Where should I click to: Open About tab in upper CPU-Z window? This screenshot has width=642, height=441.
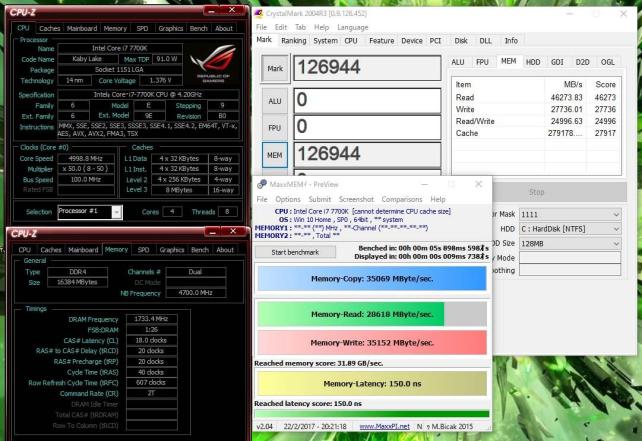tap(224, 28)
